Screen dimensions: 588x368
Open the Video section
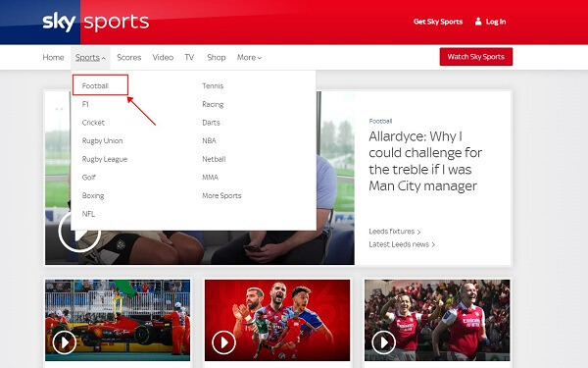(163, 58)
